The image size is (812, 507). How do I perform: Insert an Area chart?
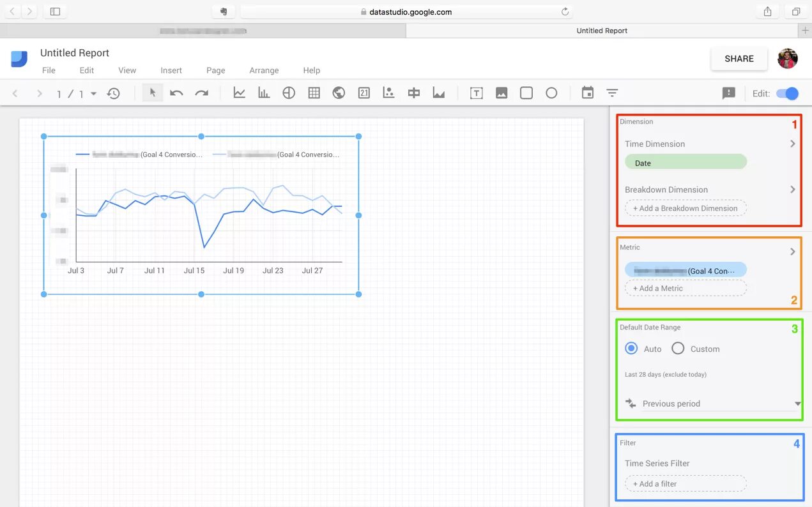tap(439, 93)
